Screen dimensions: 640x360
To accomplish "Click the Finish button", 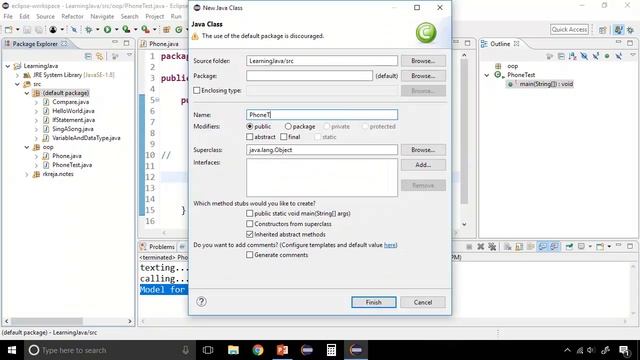I will [x=373, y=302].
